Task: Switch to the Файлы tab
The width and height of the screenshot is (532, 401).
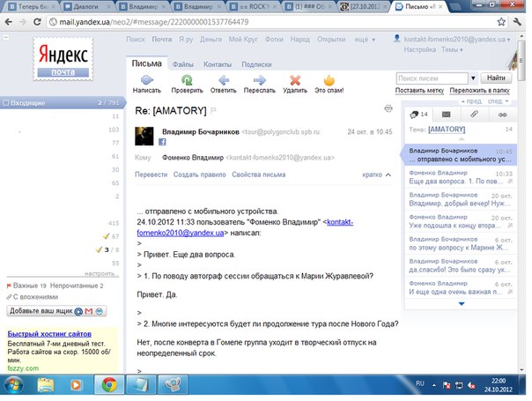Action: pyautogui.click(x=183, y=64)
